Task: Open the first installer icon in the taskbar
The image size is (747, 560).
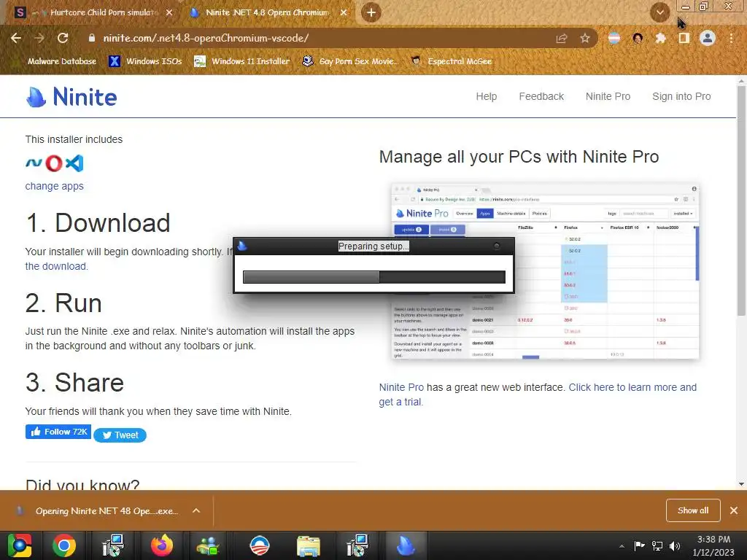Action: (x=113, y=545)
